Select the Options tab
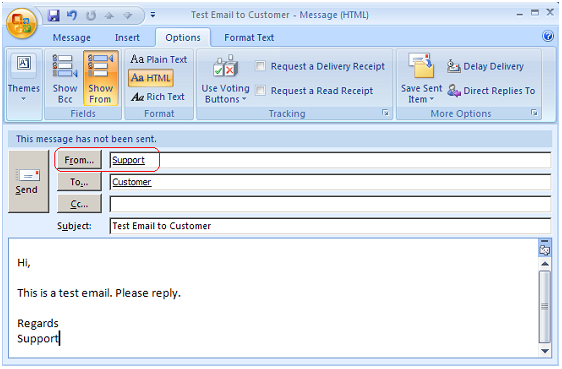This screenshot has height=369, width=562. click(x=183, y=38)
